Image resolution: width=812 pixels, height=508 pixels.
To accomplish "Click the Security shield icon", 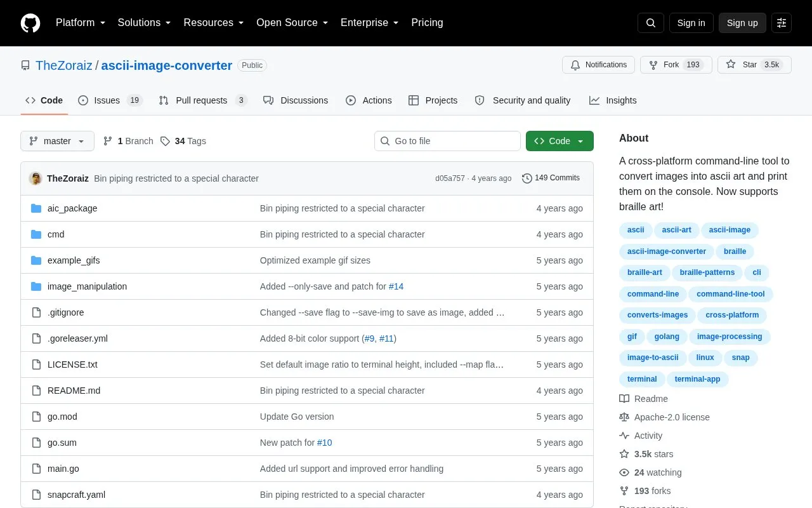I will pos(480,100).
